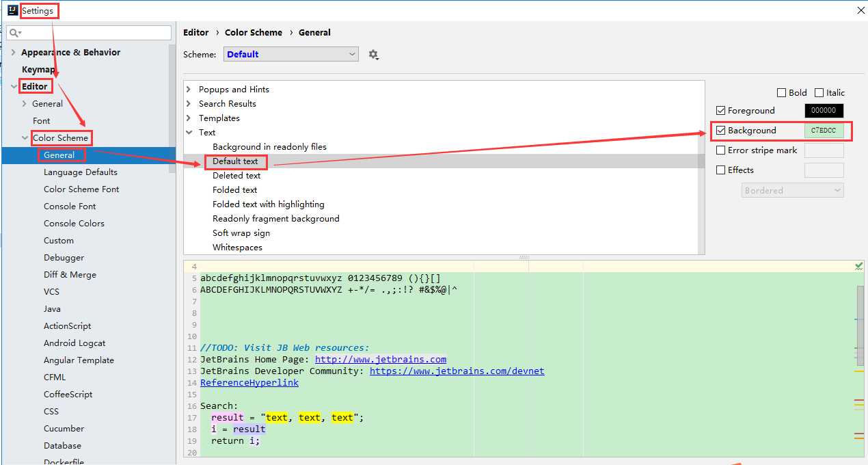Image resolution: width=868 pixels, height=465 pixels.
Task: Expand the General node under Editor
Action: [25, 104]
